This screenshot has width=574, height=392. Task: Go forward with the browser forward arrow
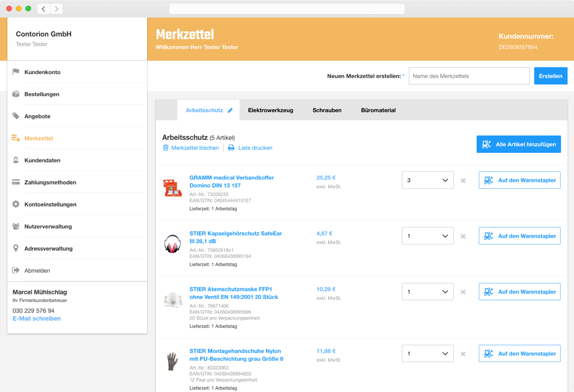point(57,9)
